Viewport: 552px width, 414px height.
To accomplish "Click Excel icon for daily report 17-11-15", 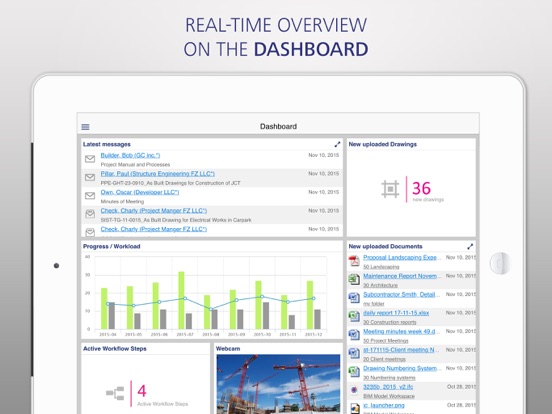I will click(x=354, y=316).
